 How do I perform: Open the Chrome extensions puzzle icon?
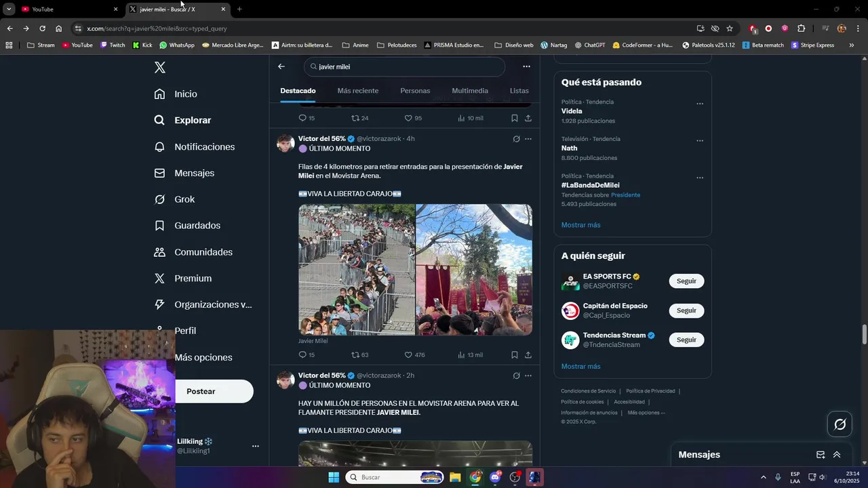click(x=802, y=28)
